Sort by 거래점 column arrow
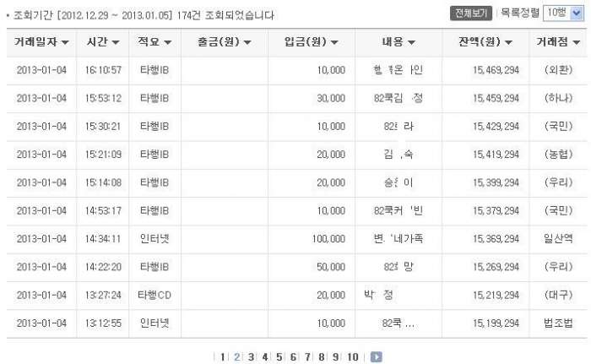Viewport: 591px width, 364px height. pos(577,42)
